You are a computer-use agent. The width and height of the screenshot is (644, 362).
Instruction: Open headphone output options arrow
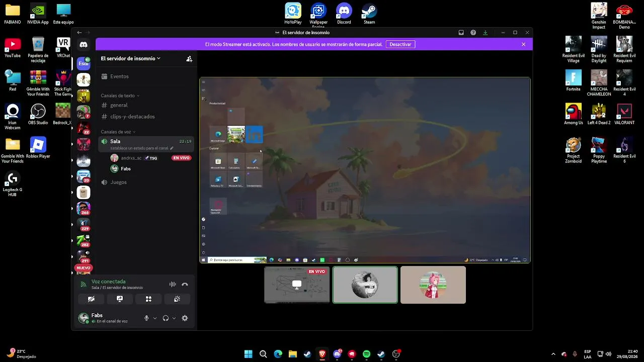pyautogui.click(x=174, y=318)
